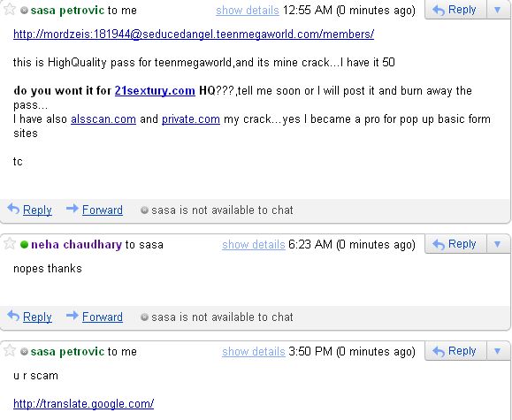Click reply arrow icon below neha's message
The height and width of the screenshot is (420, 512).
tap(13, 316)
